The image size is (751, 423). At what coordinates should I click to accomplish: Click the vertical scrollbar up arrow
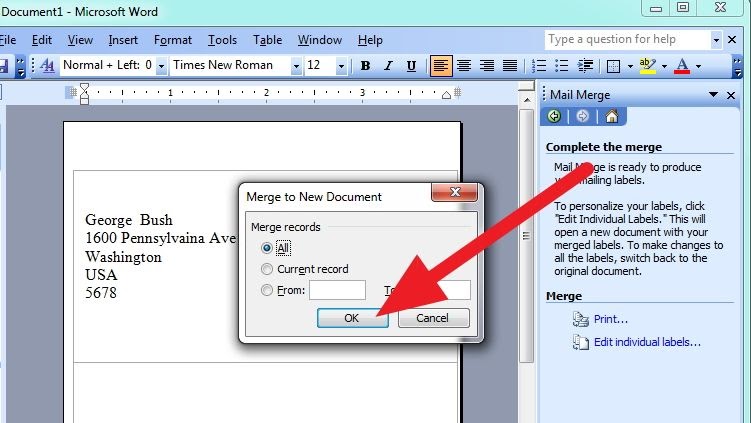(x=527, y=100)
